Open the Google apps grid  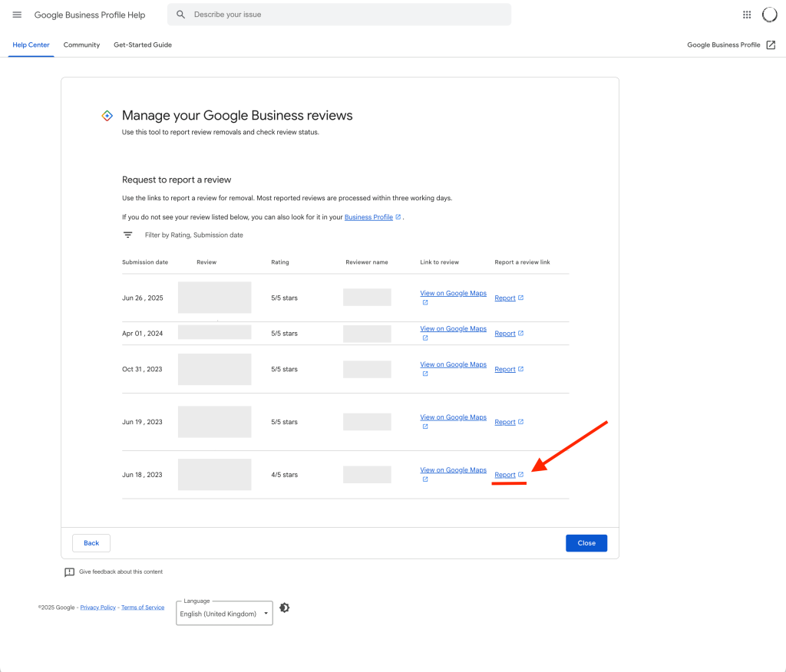[747, 15]
